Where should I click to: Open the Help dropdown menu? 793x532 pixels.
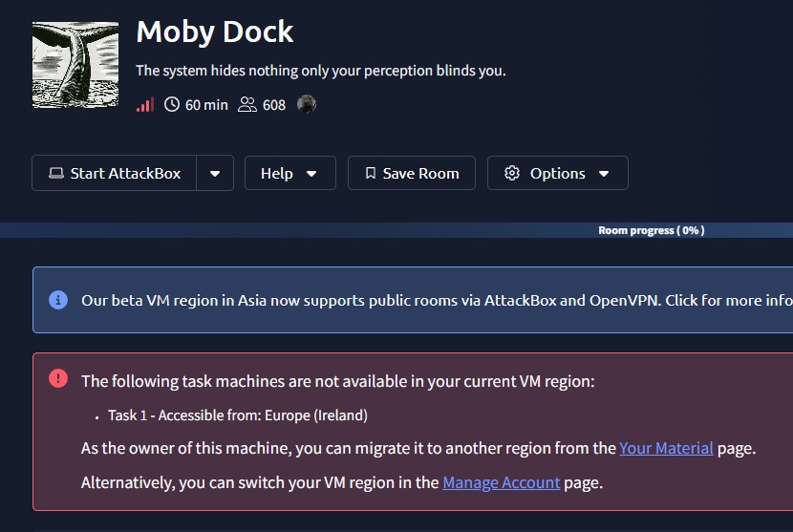289,174
